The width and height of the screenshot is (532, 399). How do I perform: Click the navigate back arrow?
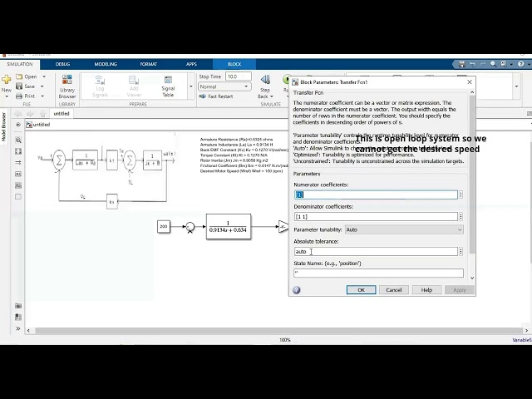click(18, 114)
